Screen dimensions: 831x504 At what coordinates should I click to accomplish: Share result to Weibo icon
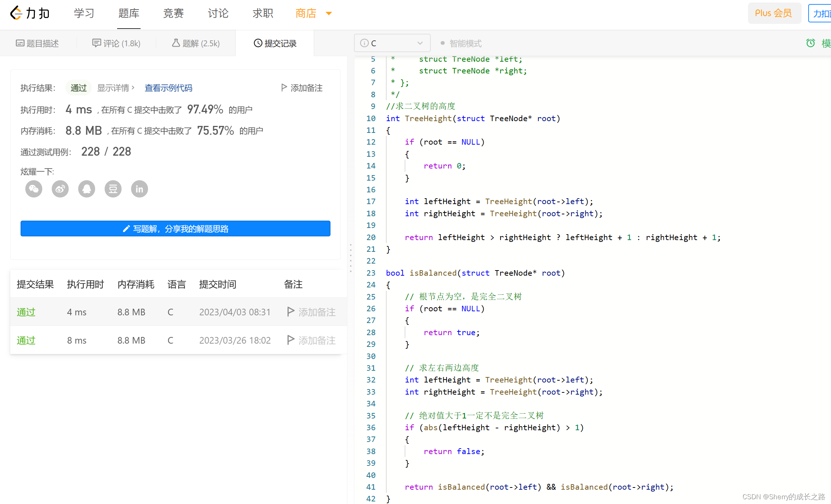[x=60, y=189]
